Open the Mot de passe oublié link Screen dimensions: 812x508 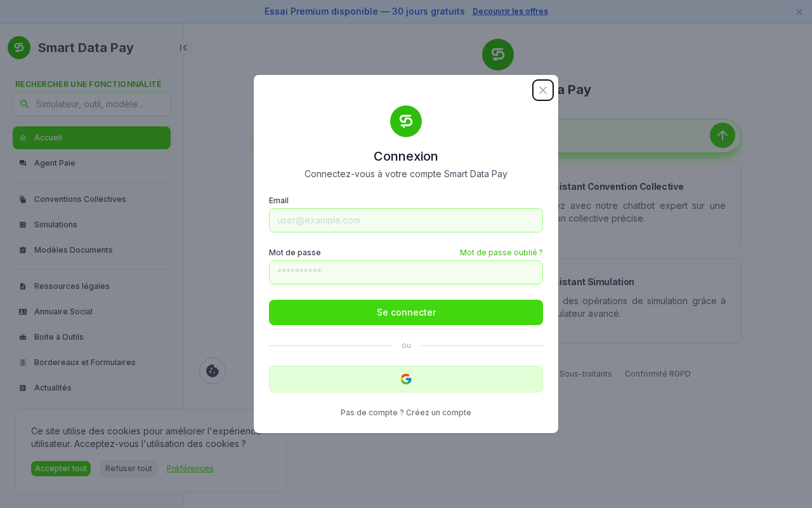pos(501,253)
